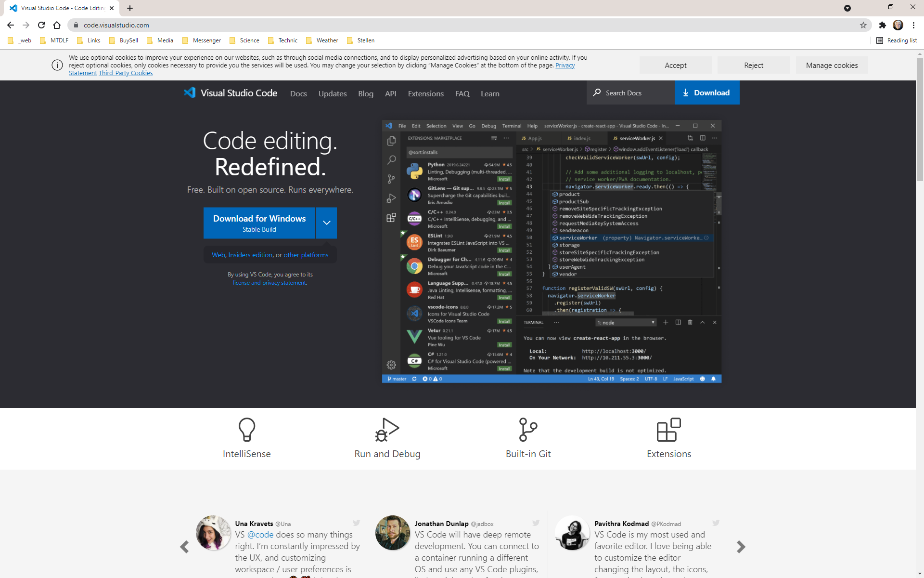Open the Reading list
Image resolution: width=924 pixels, height=578 pixels.
pos(897,40)
